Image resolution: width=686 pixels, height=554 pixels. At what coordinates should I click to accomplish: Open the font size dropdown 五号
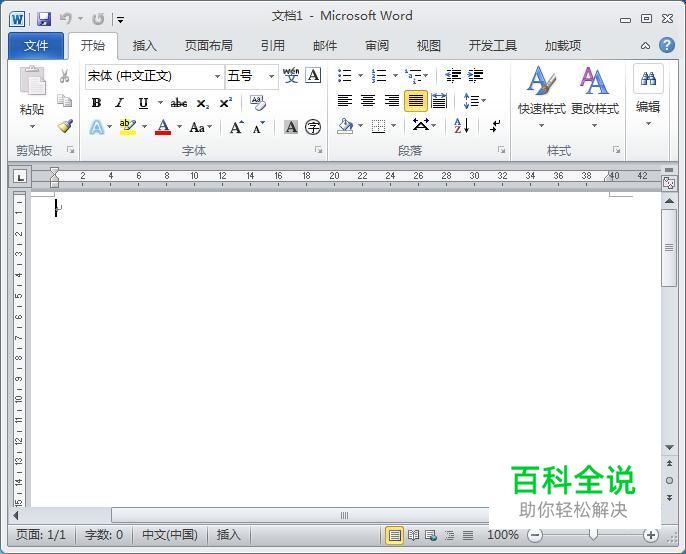pos(271,77)
